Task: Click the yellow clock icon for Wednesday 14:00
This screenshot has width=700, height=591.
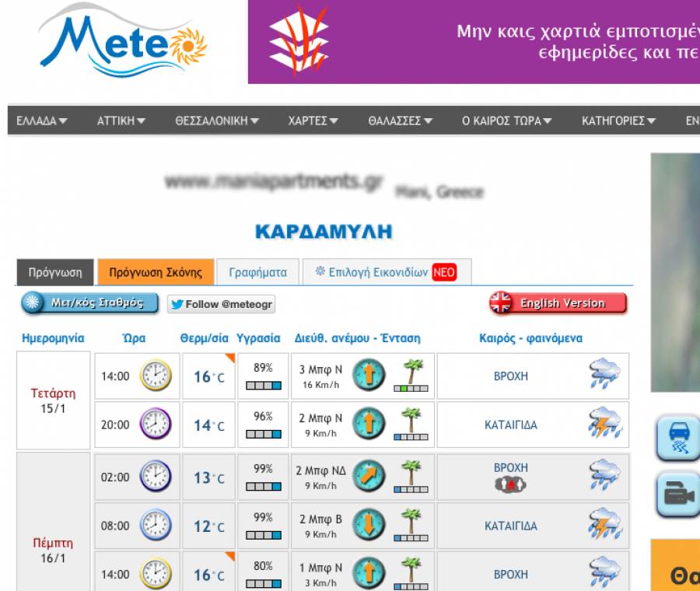Action: pyautogui.click(x=155, y=376)
